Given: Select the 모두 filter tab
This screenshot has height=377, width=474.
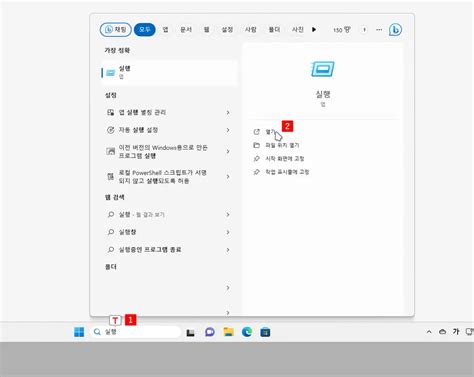Looking at the screenshot, I should tap(145, 30).
